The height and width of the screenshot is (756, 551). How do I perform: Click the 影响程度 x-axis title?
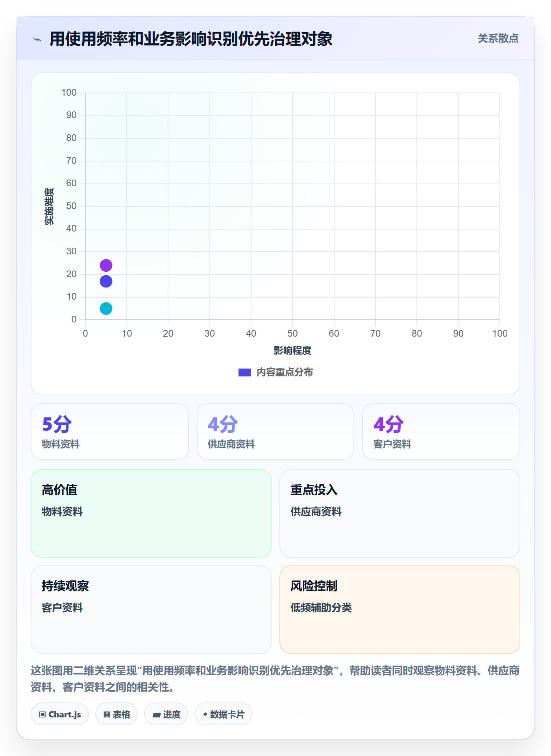pos(292,350)
